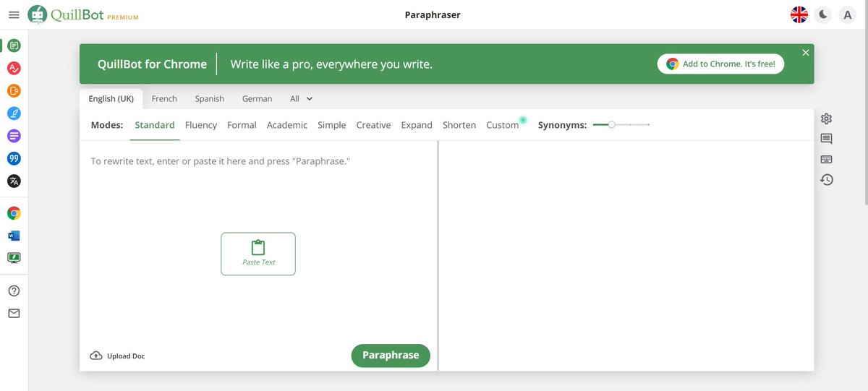This screenshot has width=868, height=391.
Task: Select the Standard mode
Action: pos(155,125)
